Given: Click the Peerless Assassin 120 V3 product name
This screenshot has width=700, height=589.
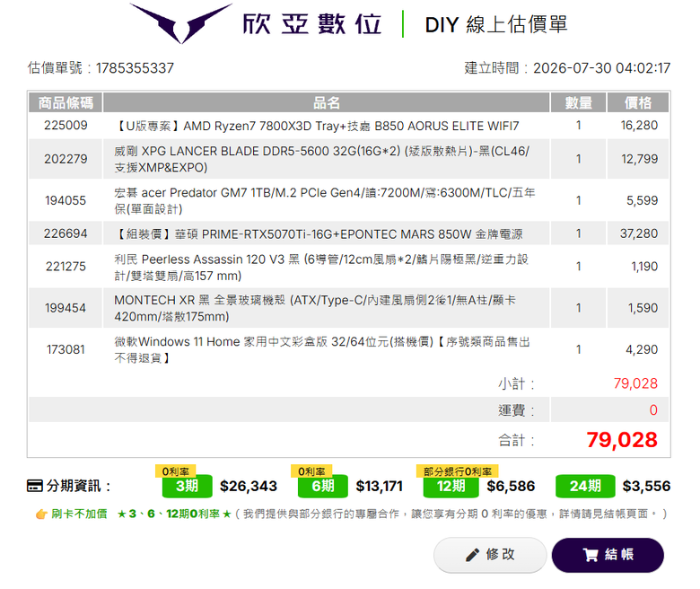Looking at the screenshot, I should [x=321, y=268].
